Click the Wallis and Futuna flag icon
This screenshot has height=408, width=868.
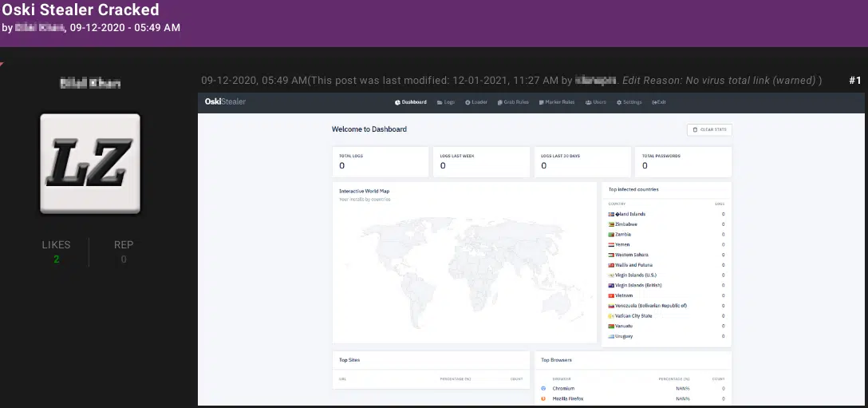(611, 265)
